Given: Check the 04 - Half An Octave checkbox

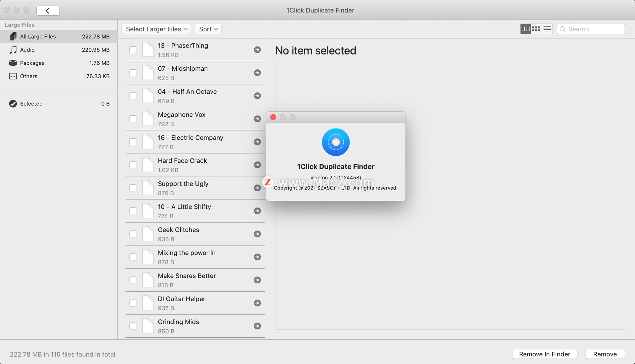Looking at the screenshot, I should tap(133, 96).
